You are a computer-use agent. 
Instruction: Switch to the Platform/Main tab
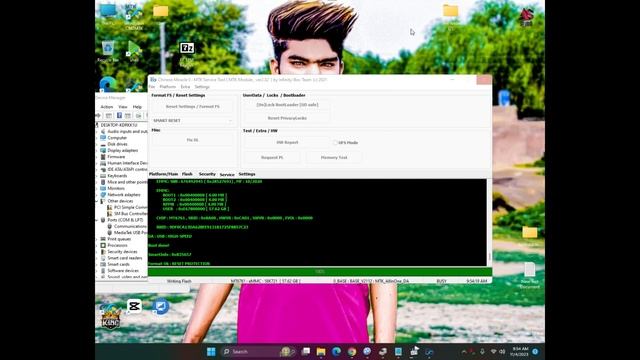click(163, 174)
